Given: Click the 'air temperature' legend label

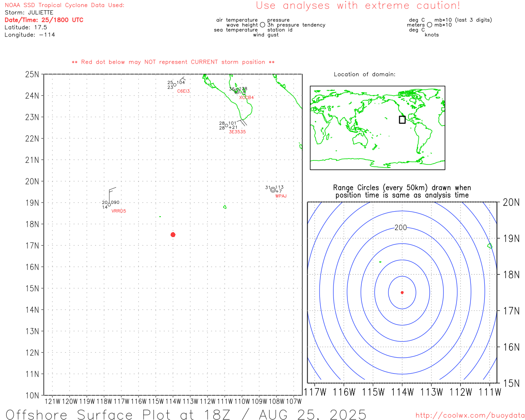Looking at the screenshot, I should (x=237, y=20).
